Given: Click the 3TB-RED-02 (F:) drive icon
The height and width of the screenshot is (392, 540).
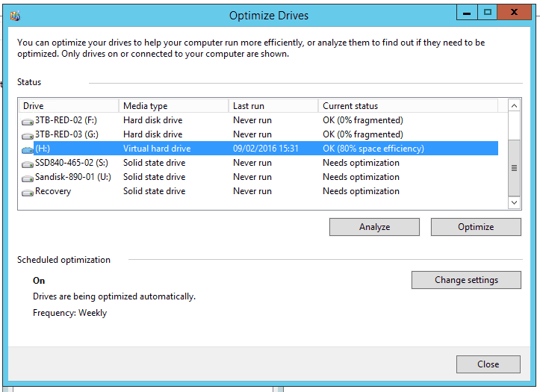Looking at the screenshot, I should 28,121.
